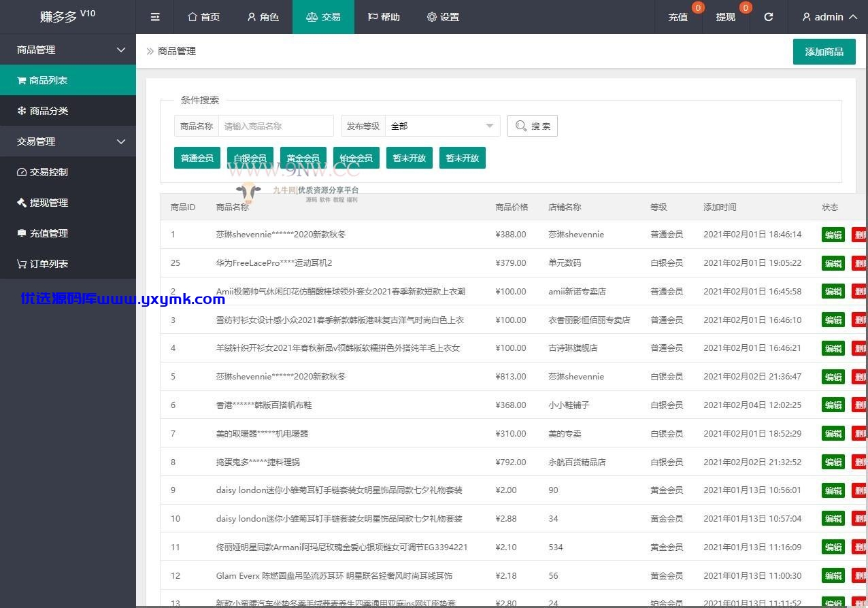This screenshot has height=608, width=868.
Task: Filter by 黄金会员 button
Action: tap(303, 158)
